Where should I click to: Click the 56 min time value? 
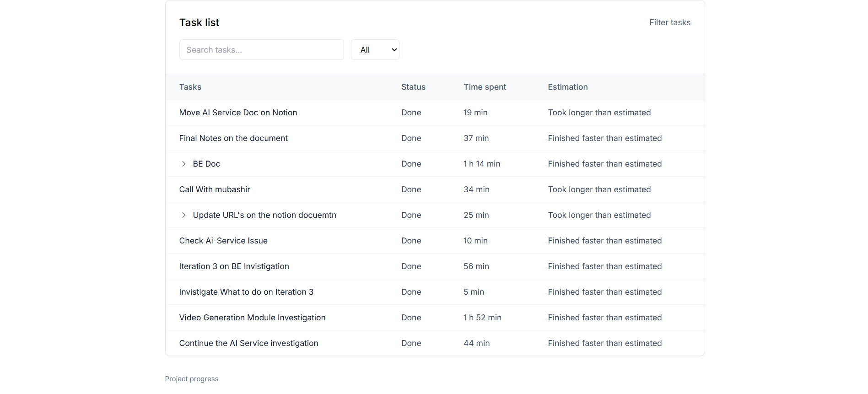point(476,266)
